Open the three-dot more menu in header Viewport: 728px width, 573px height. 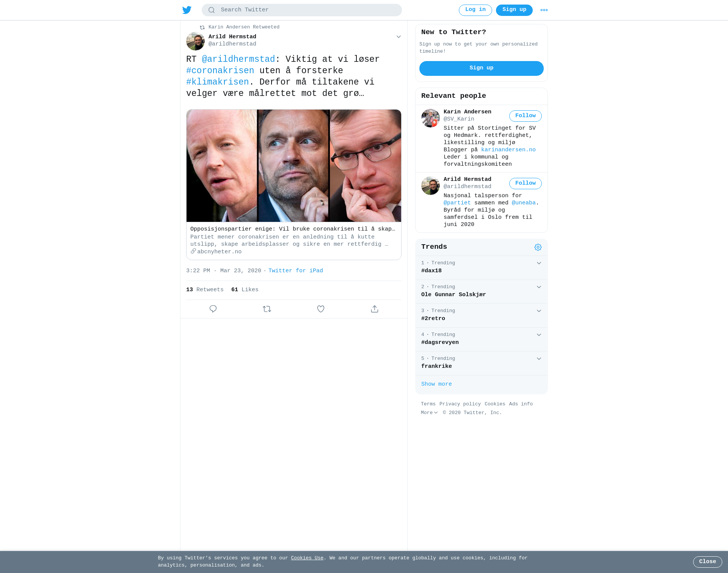pyautogui.click(x=544, y=10)
